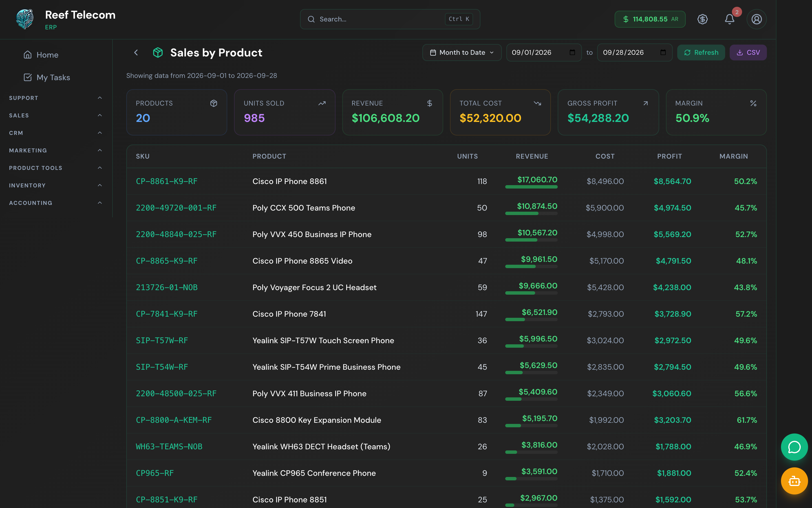
Task: Click the Sales by Product cube icon
Action: (x=158, y=52)
